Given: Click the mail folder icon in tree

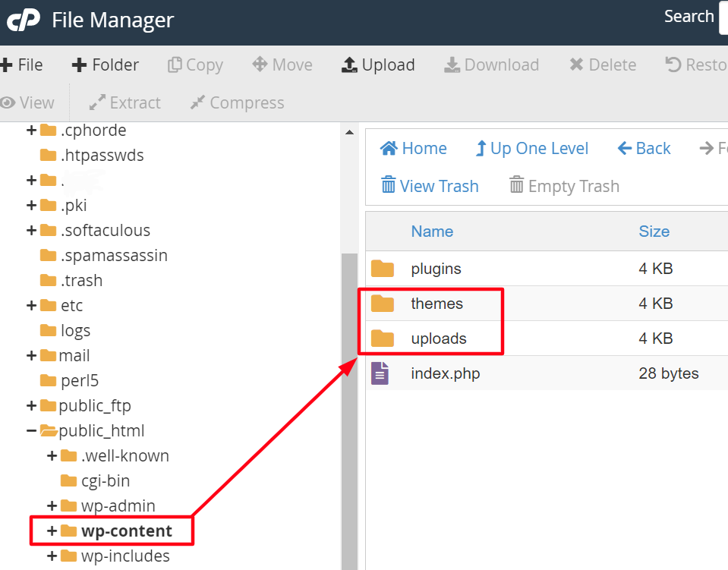Looking at the screenshot, I should pyautogui.click(x=49, y=355).
